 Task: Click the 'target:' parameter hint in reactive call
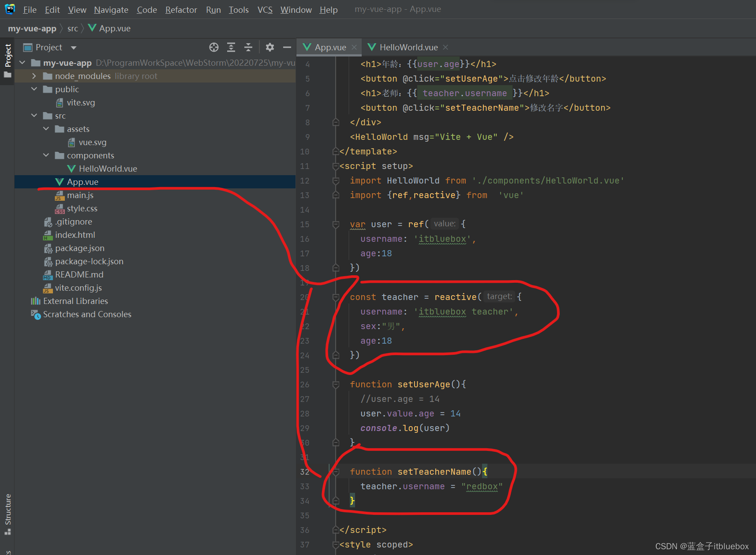point(499,296)
